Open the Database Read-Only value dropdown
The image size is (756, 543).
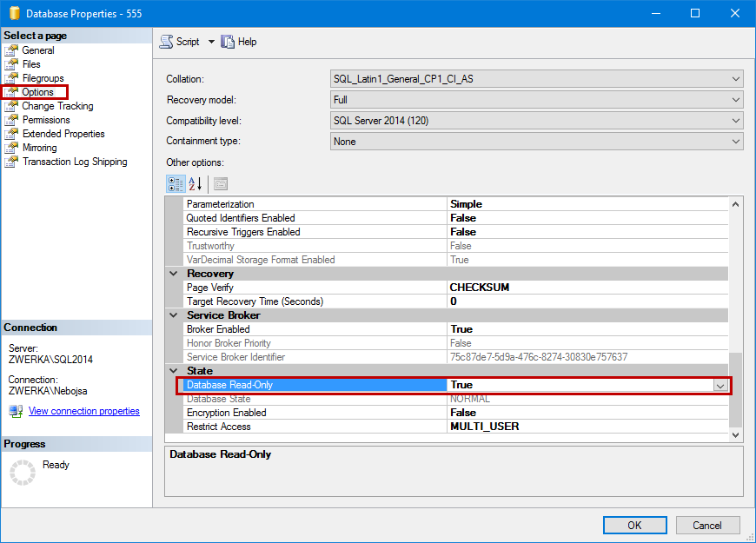tap(720, 385)
